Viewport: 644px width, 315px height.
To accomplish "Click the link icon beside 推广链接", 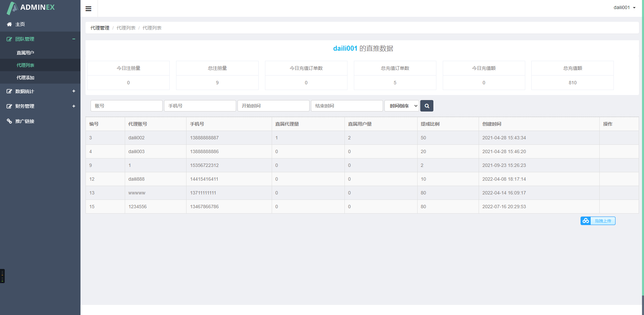I will point(9,121).
